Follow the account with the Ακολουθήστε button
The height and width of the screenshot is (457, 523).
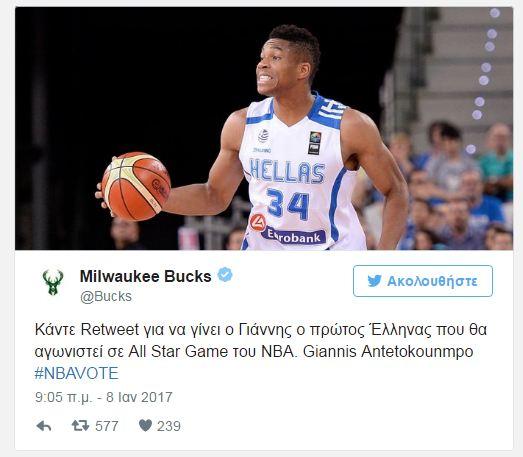[x=423, y=281]
